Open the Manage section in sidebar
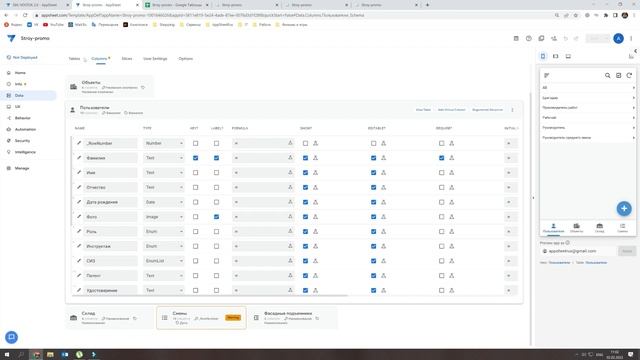Screen dimensions: 640x360 (x=22, y=168)
